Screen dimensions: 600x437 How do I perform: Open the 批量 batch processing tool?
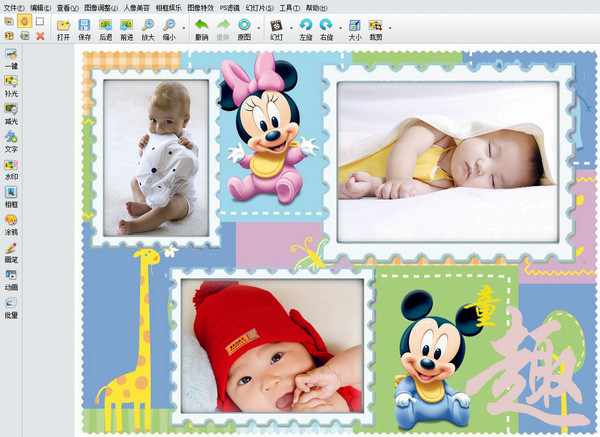click(11, 308)
